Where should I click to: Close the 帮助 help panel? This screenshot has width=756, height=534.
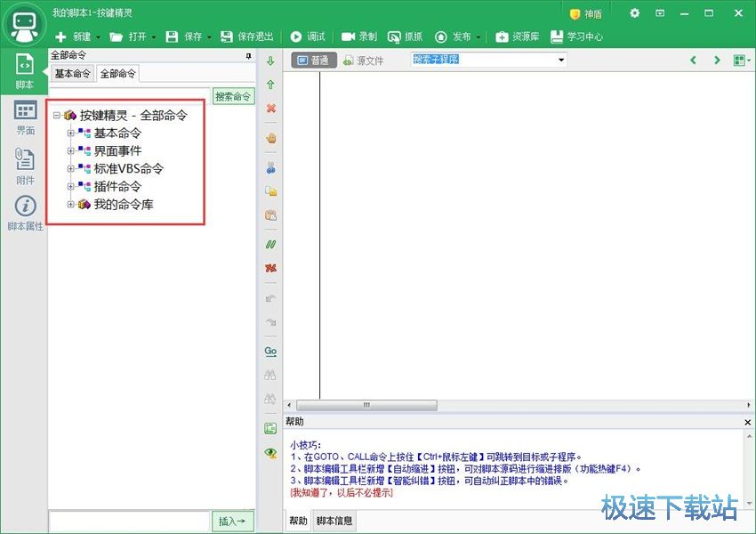click(748, 422)
